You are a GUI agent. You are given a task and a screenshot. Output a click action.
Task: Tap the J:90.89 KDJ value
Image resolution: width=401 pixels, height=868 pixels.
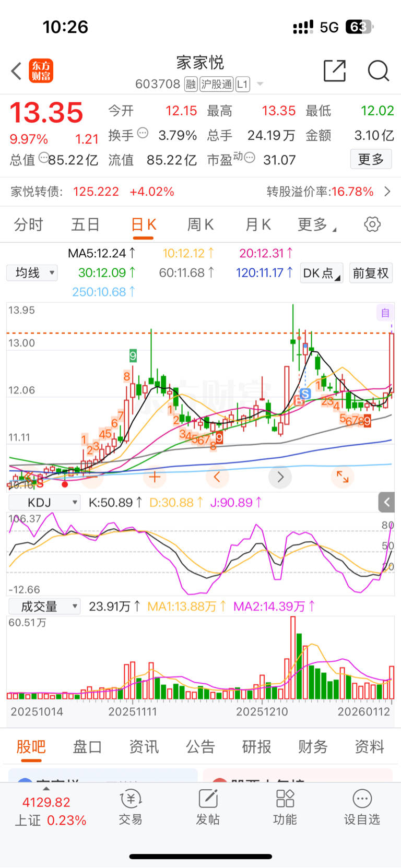235,503
